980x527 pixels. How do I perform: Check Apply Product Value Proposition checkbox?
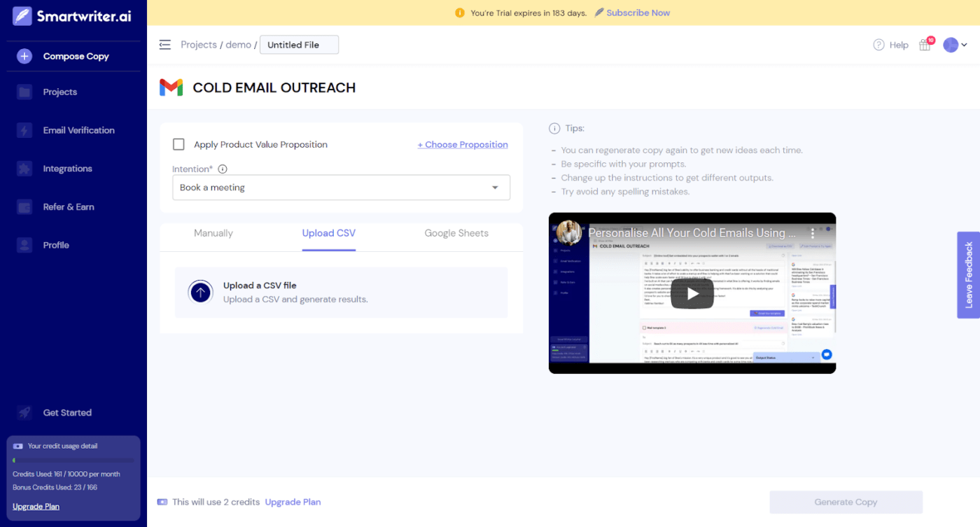(178, 144)
